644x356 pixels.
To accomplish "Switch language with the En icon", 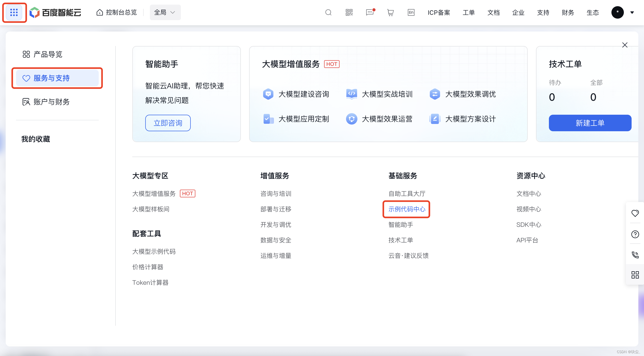I will (x=411, y=12).
